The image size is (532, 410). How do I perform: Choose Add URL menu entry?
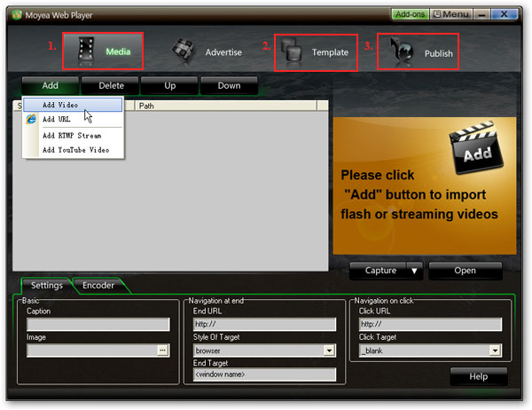coord(73,119)
